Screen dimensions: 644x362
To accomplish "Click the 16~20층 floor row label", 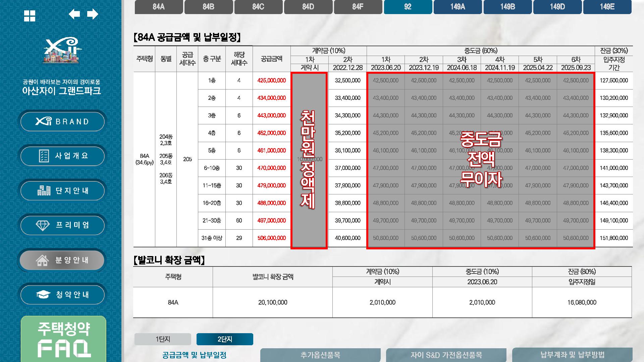I will pyautogui.click(x=212, y=203).
